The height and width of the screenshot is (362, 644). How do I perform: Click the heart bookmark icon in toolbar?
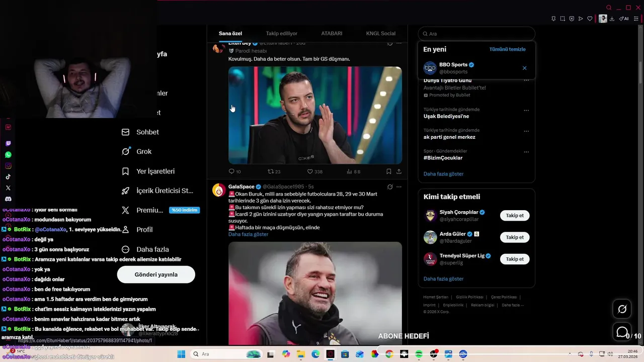tap(590, 19)
